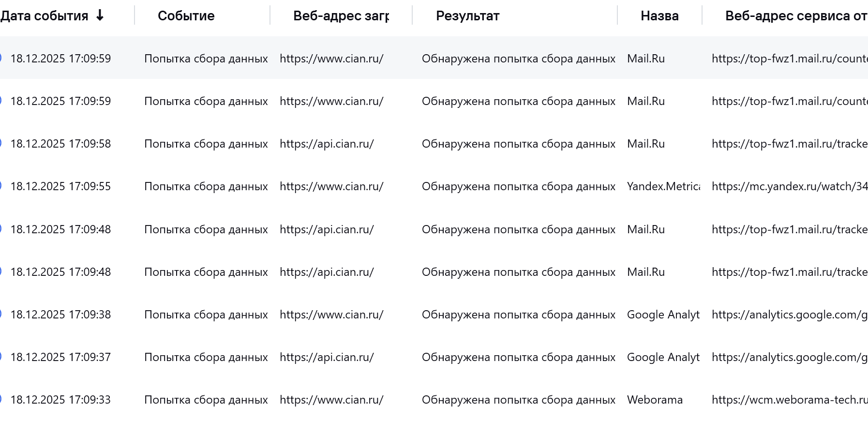Image resolution: width=868 pixels, height=422 pixels.
Task: Open the mc.yandex.ru/watch service link
Action: [789, 186]
